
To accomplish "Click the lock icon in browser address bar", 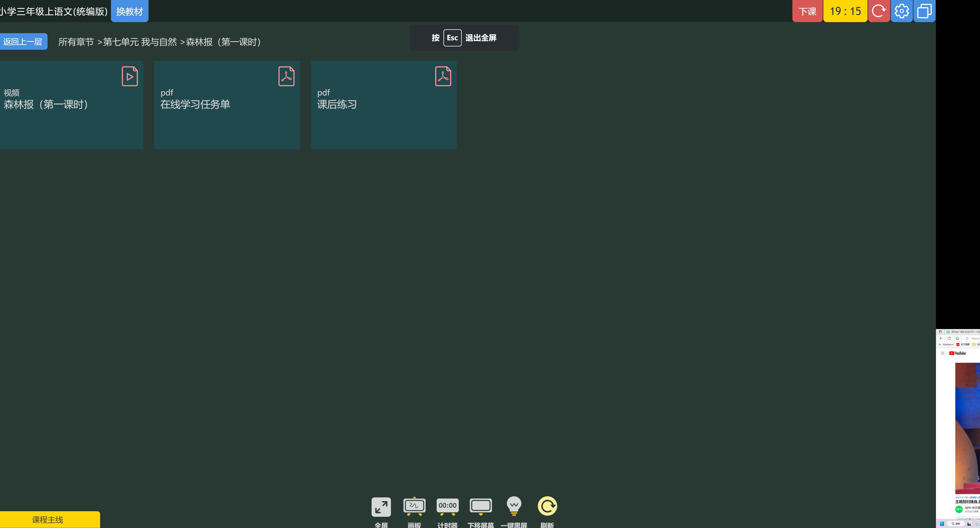I will 967,338.
